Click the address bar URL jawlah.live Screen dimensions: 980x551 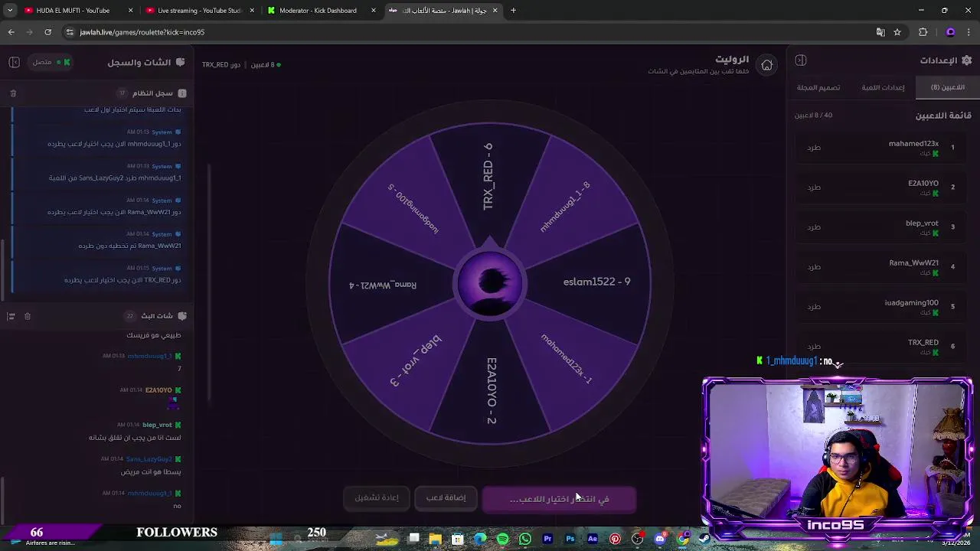(x=142, y=32)
